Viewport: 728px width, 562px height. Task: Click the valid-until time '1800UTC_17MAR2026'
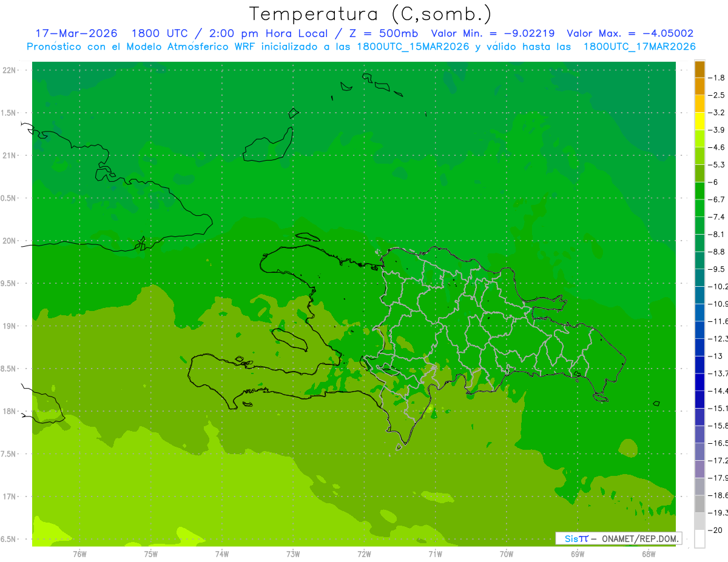(639, 47)
